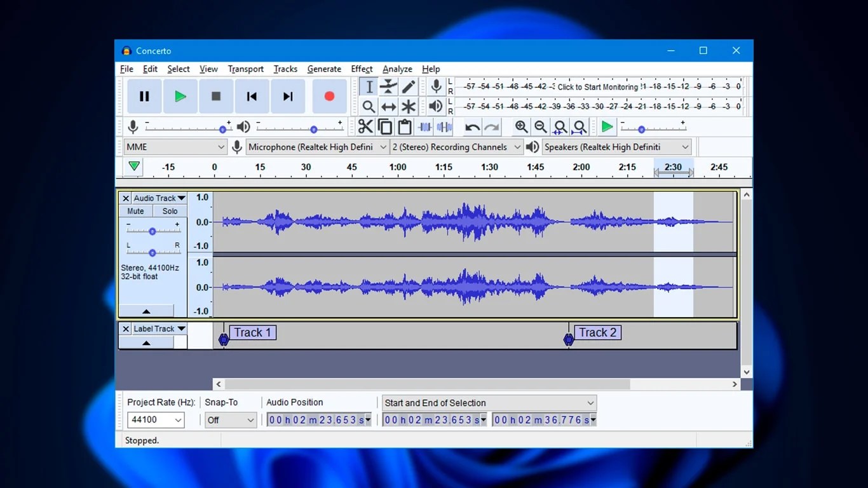Open the Start and End of Selection dropdown
Screen dimensions: 868x488
pos(489,403)
